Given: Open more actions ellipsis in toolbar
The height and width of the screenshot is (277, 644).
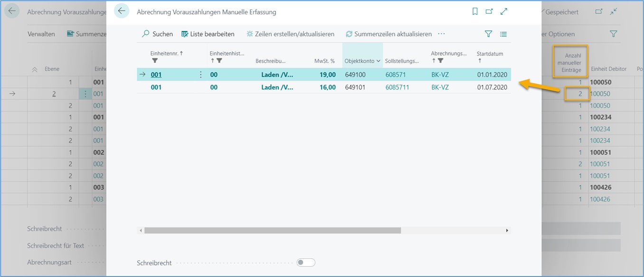Looking at the screenshot, I should click(x=442, y=34).
